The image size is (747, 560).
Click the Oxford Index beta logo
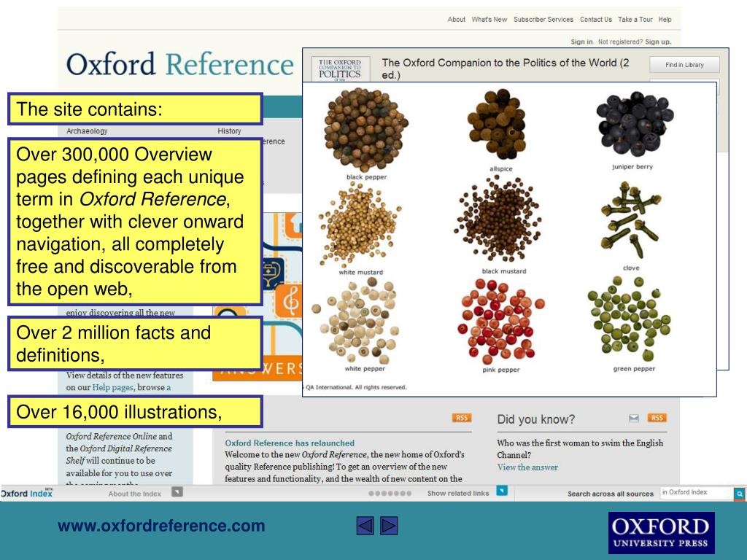coord(27,494)
